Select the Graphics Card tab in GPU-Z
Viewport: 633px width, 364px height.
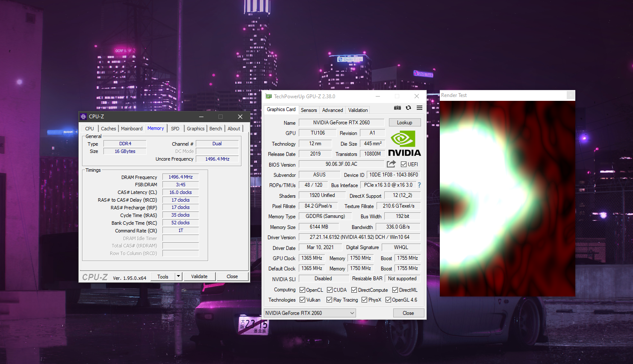tap(281, 109)
